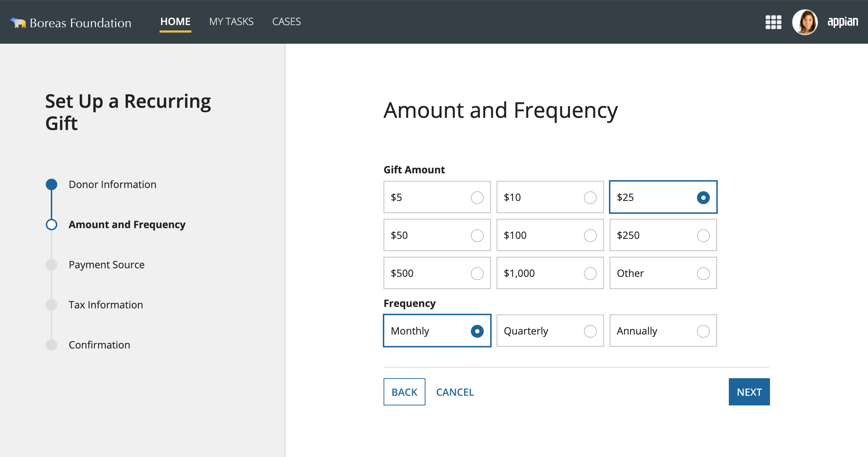Click the Amount and Frequency step circle
This screenshot has width=868, height=457.
point(52,225)
